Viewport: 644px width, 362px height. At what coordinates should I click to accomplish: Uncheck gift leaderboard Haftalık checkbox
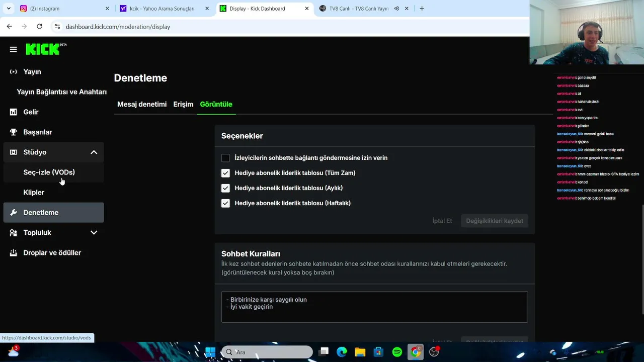225,203
